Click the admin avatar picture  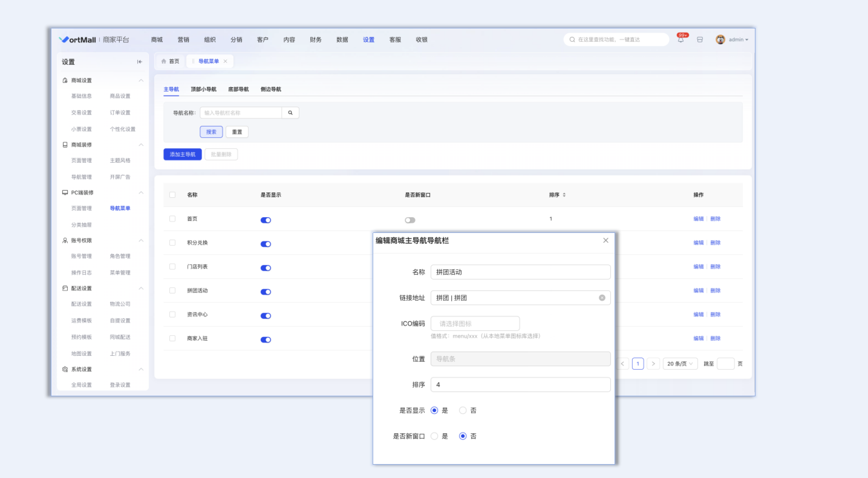click(x=720, y=40)
